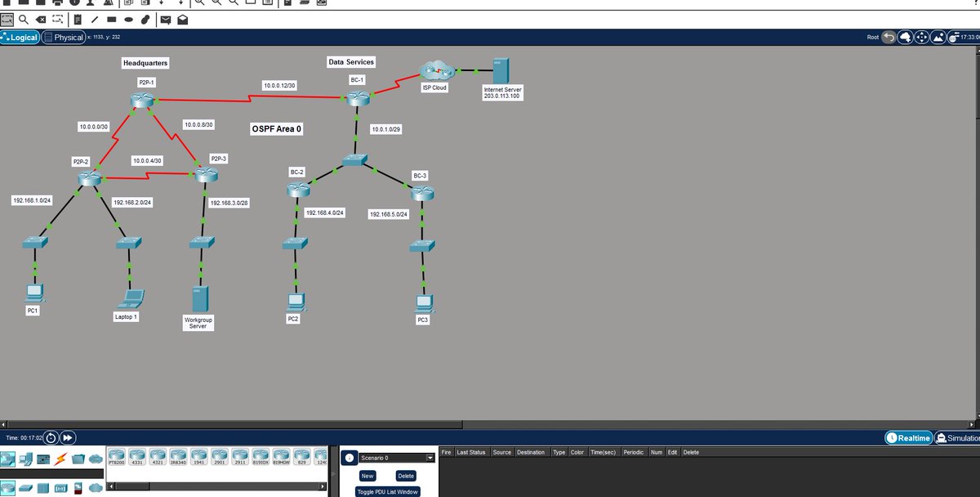The width and height of the screenshot is (980, 497).
Task: Switch to the Logical workspace tab
Action: point(20,38)
